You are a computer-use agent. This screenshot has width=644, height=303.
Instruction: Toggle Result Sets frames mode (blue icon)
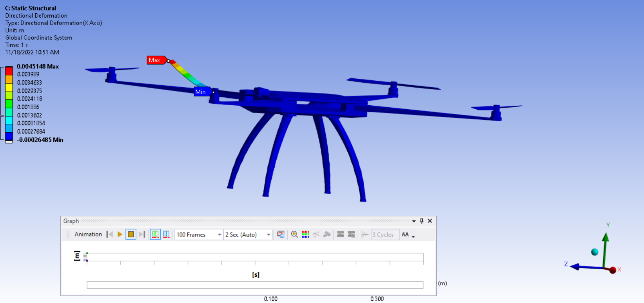click(166, 234)
